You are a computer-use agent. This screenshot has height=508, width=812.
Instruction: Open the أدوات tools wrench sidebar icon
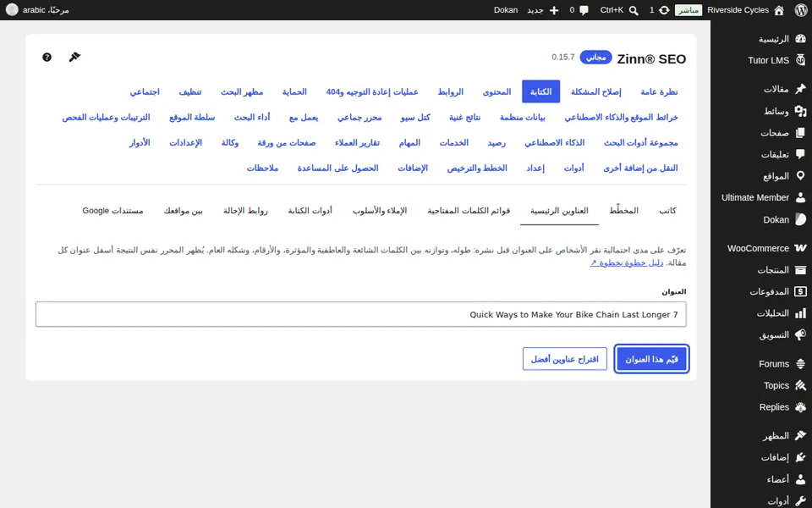pos(801,500)
